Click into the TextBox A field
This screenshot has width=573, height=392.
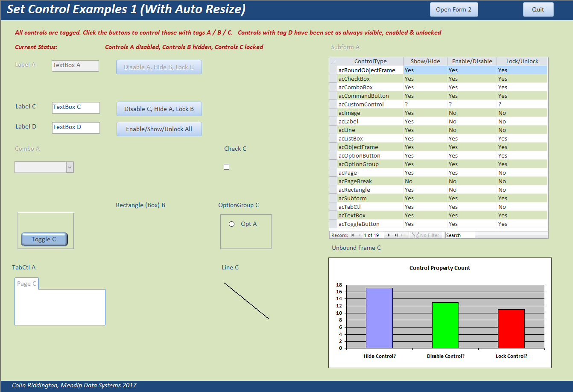coord(75,66)
